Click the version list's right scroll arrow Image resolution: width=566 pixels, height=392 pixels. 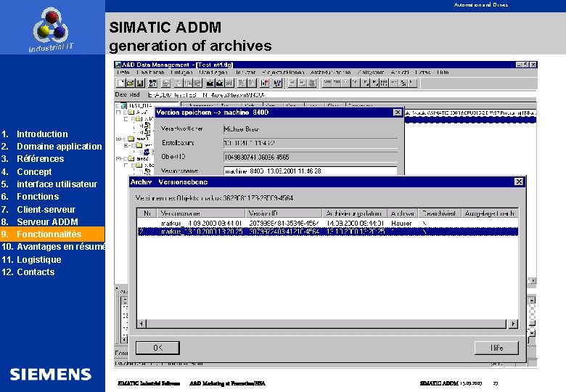[513, 324]
